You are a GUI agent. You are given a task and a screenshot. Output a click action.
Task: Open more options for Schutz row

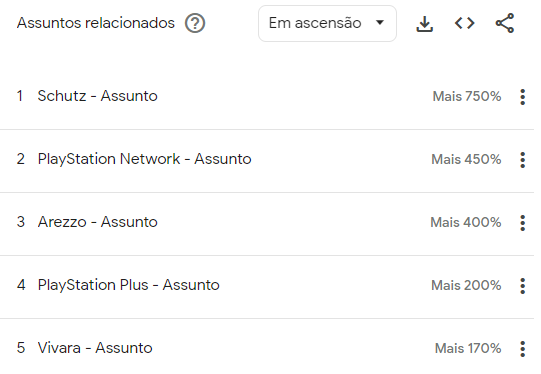pyautogui.click(x=523, y=97)
